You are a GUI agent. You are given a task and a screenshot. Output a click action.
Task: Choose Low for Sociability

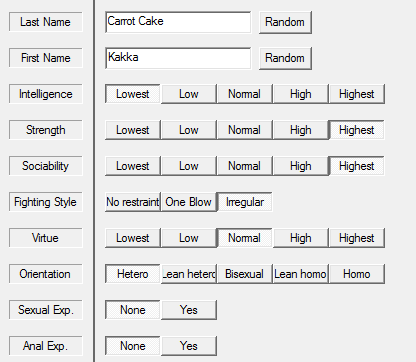189,166
